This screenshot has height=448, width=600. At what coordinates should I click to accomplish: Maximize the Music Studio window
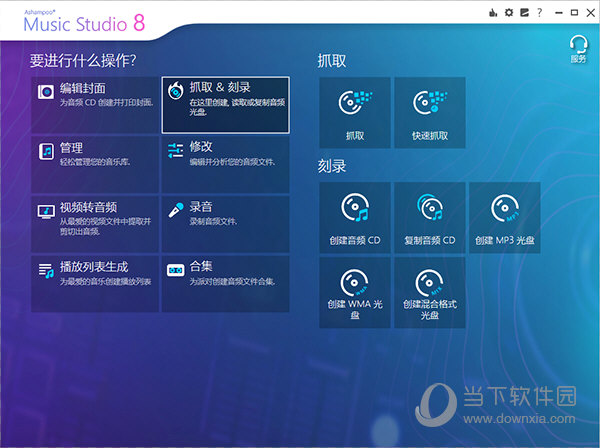[x=574, y=13]
